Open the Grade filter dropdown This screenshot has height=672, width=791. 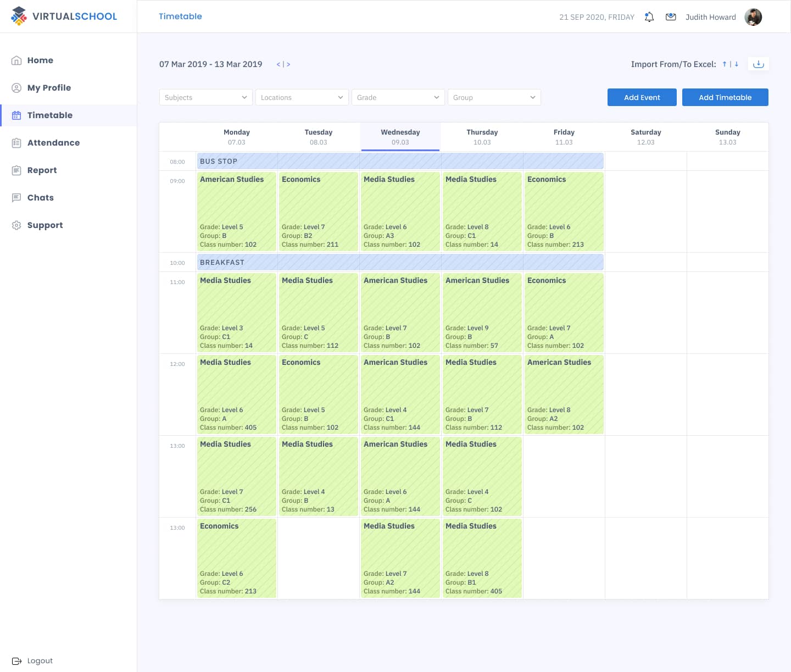[x=398, y=97]
